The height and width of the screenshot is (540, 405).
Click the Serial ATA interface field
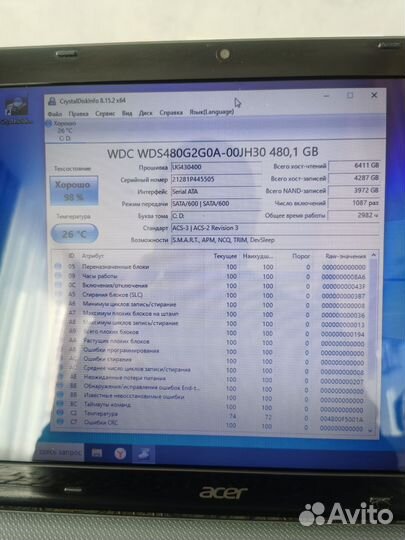pyautogui.click(x=216, y=191)
